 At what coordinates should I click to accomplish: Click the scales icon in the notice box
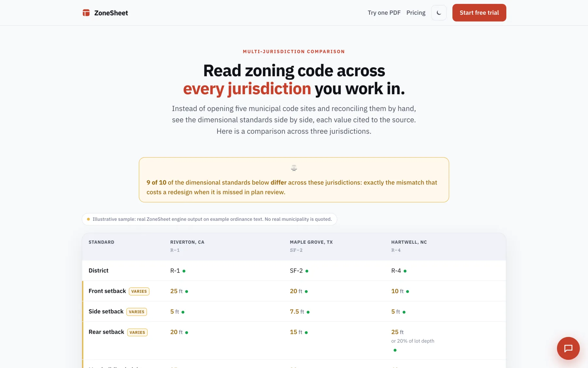pos(294,168)
